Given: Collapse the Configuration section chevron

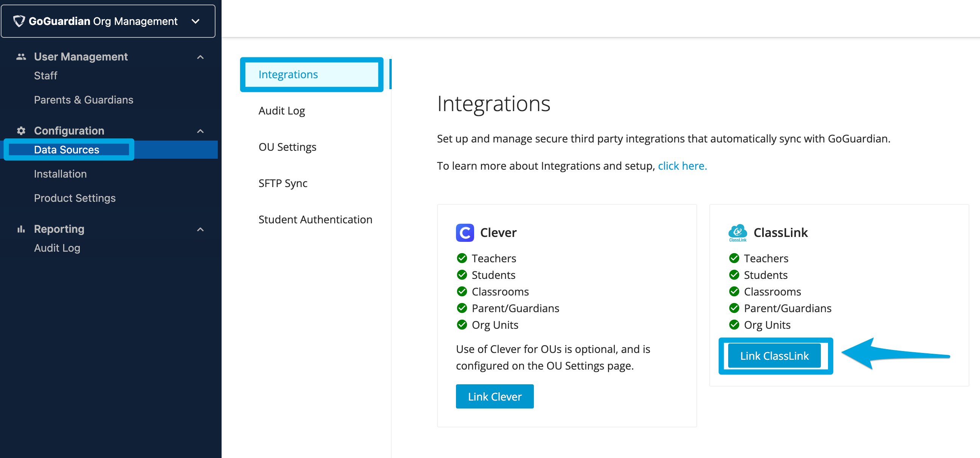Looking at the screenshot, I should (200, 131).
